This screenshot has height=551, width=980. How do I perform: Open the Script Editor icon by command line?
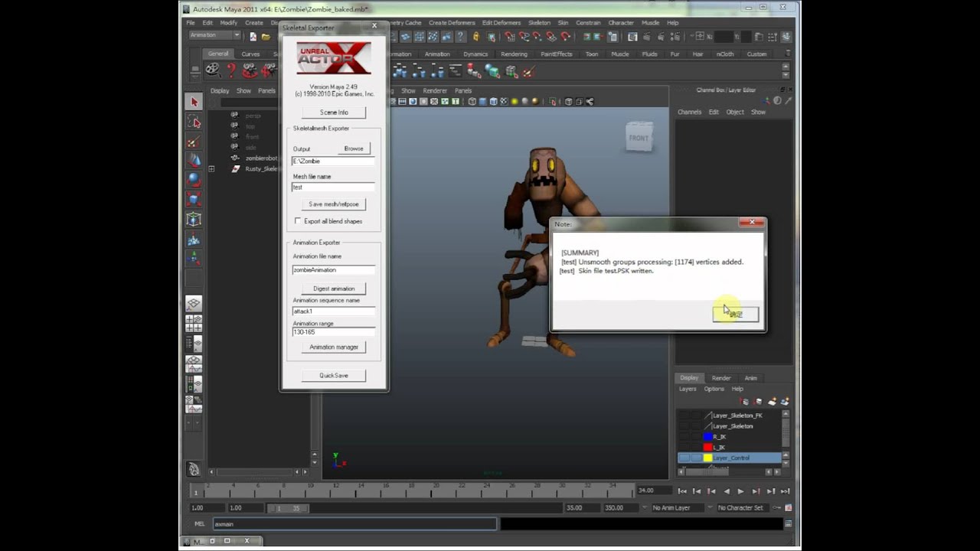pos(789,524)
